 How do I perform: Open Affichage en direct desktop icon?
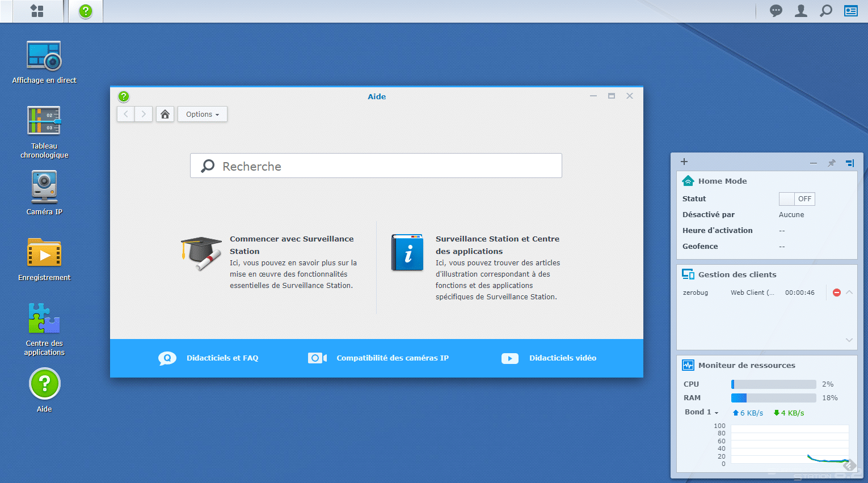(x=44, y=63)
